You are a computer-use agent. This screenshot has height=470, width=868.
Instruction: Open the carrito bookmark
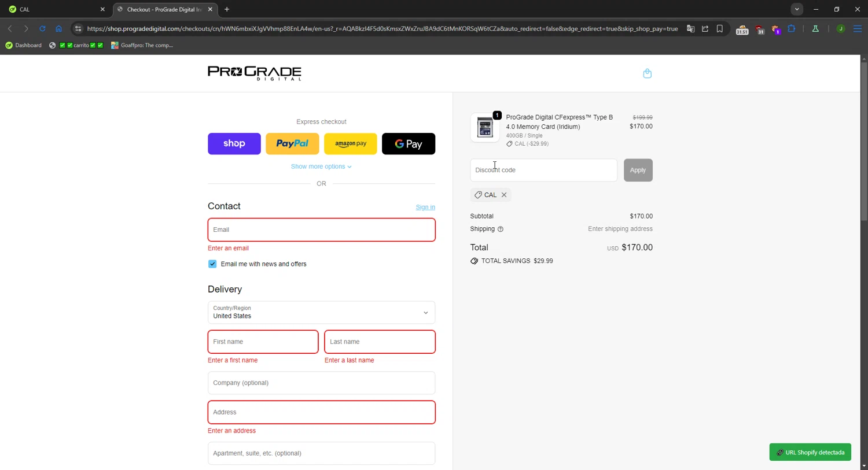click(76, 45)
